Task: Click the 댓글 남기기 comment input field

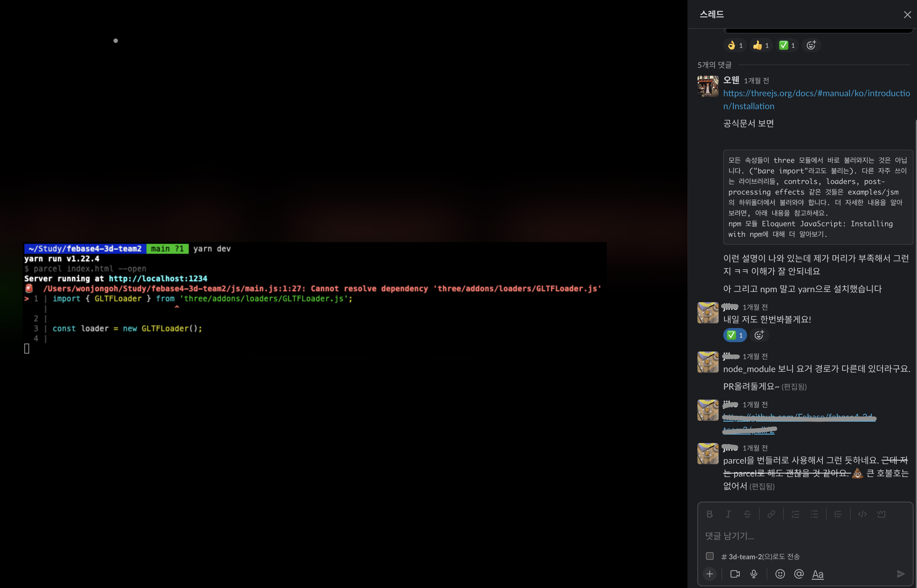Action: tap(802, 536)
